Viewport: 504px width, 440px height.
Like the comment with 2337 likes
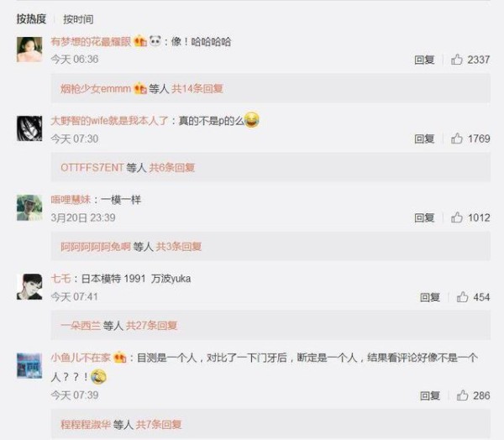click(x=457, y=60)
